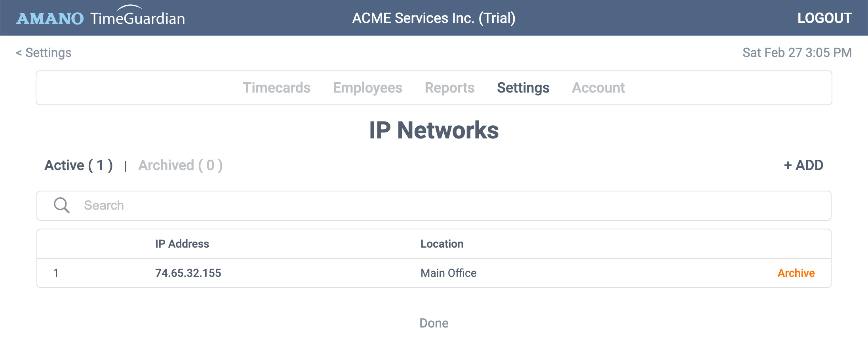Go back via the < Settings link
Image resolution: width=868 pixels, height=337 pixels.
[x=44, y=53]
